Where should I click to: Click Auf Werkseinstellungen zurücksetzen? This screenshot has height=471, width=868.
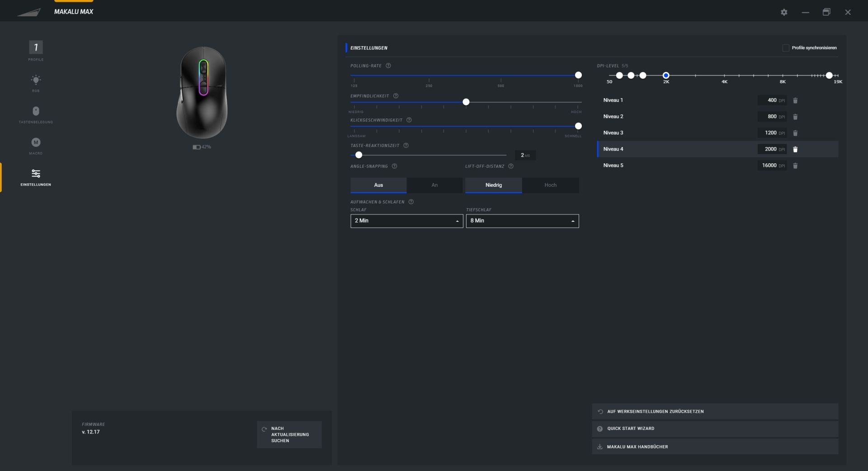click(x=715, y=411)
